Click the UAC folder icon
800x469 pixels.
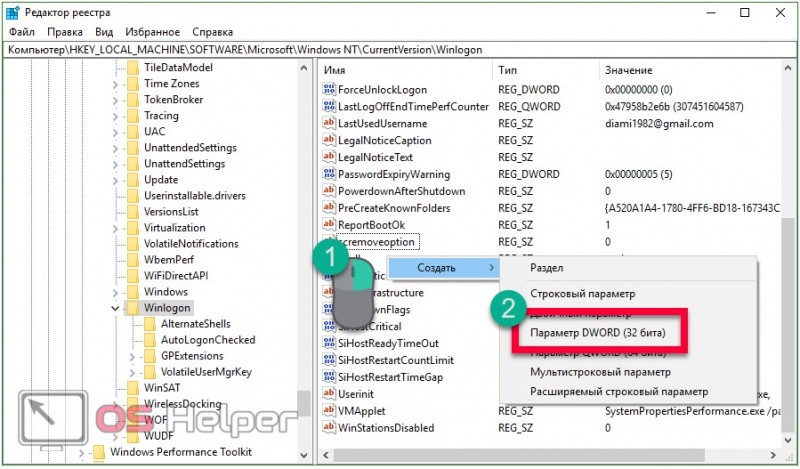pyautogui.click(x=133, y=131)
